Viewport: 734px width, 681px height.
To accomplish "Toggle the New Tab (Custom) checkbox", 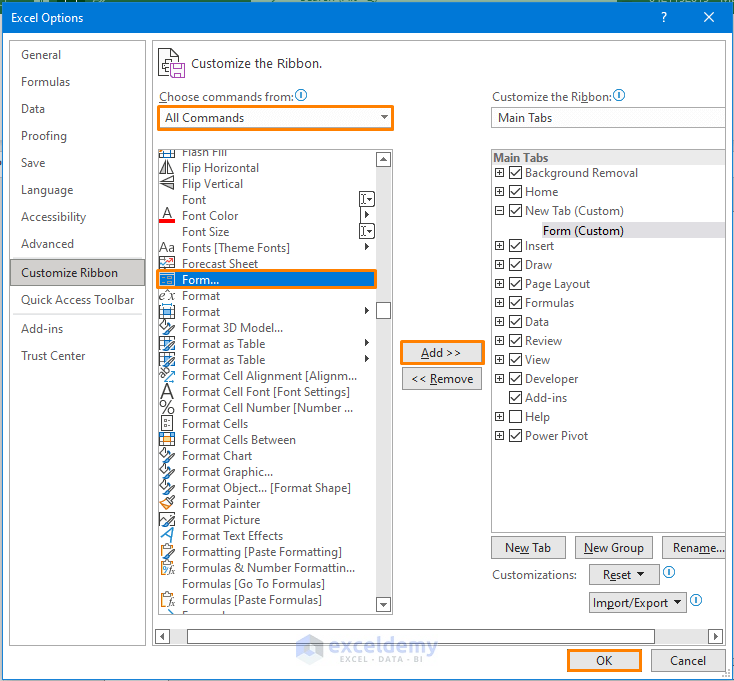I will [515, 211].
